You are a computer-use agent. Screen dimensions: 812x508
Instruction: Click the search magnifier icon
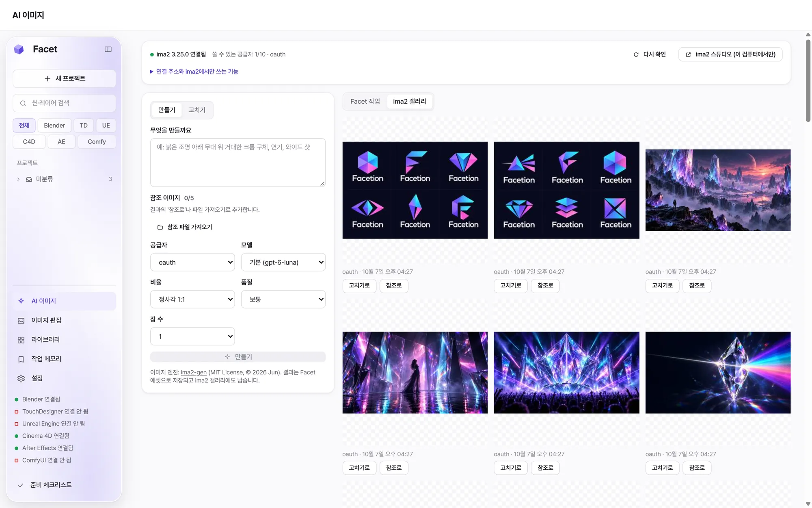23,103
